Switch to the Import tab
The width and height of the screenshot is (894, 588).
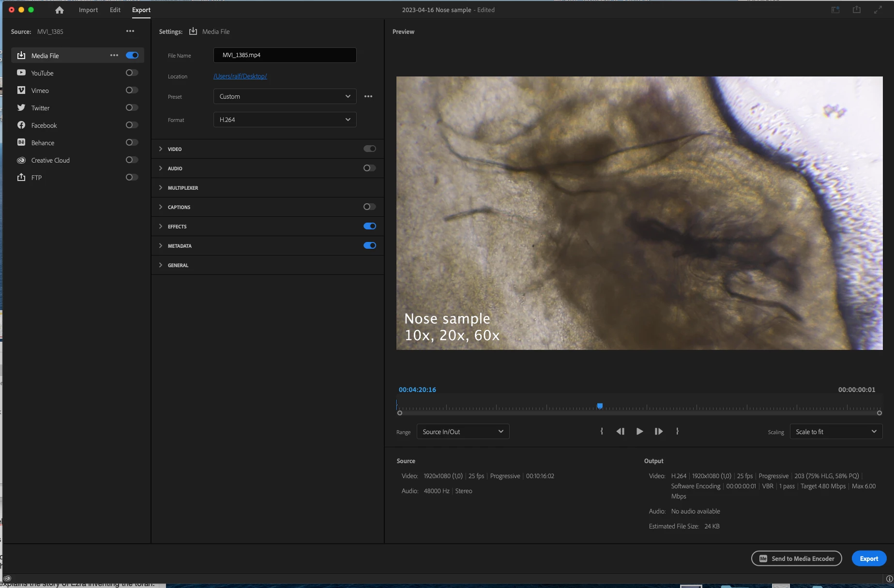[x=88, y=10]
